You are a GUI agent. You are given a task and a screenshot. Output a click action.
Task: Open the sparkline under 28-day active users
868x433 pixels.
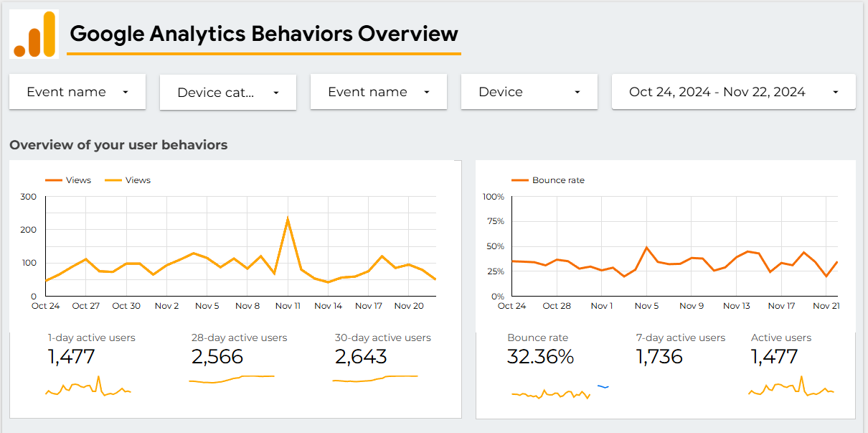232,378
